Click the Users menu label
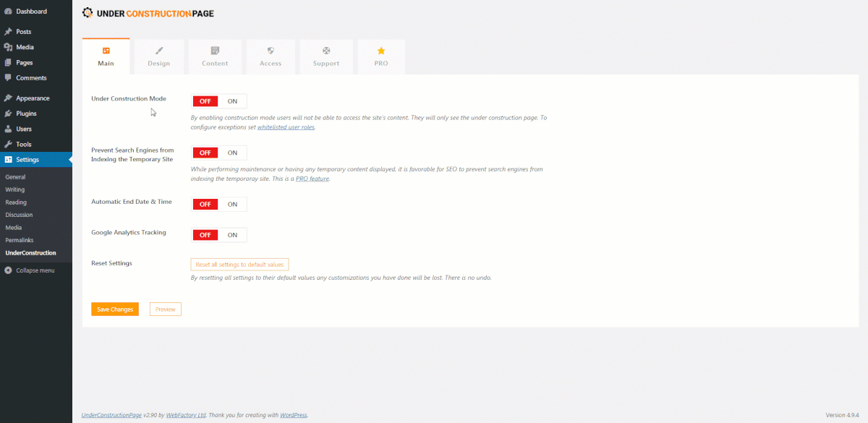 coord(24,129)
